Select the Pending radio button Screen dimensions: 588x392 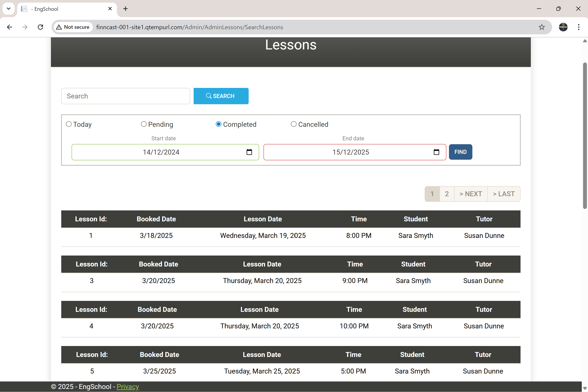coord(144,124)
